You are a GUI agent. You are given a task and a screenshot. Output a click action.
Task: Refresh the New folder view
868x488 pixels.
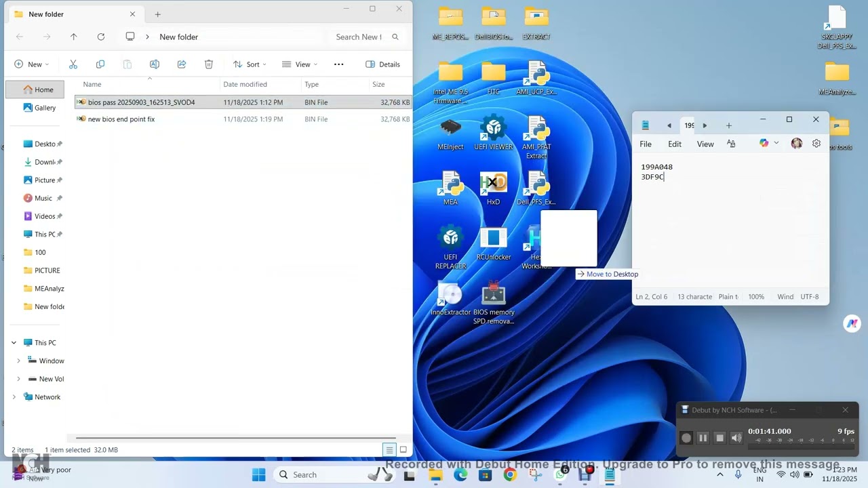[x=101, y=37]
